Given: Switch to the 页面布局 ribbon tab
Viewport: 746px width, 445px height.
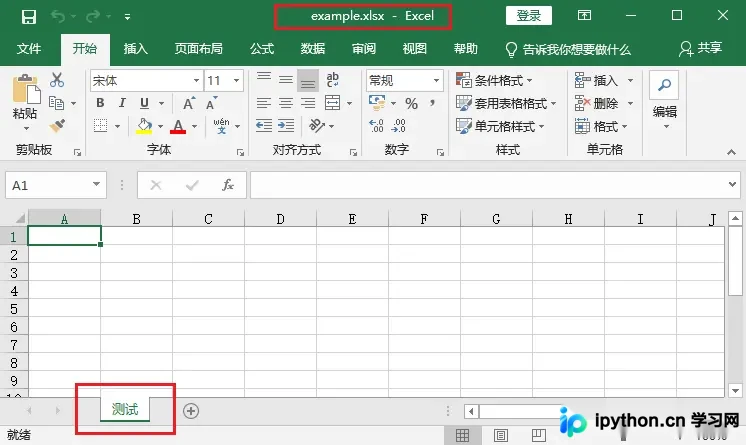Looking at the screenshot, I should click(198, 49).
